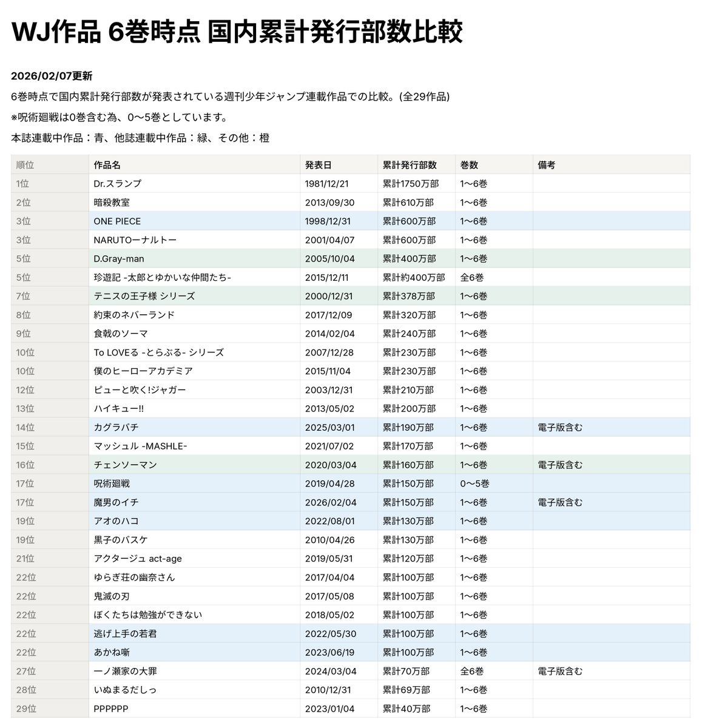Select the 鬼滅の刃 title cell
This screenshot has width=702, height=728.
pos(194,596)
